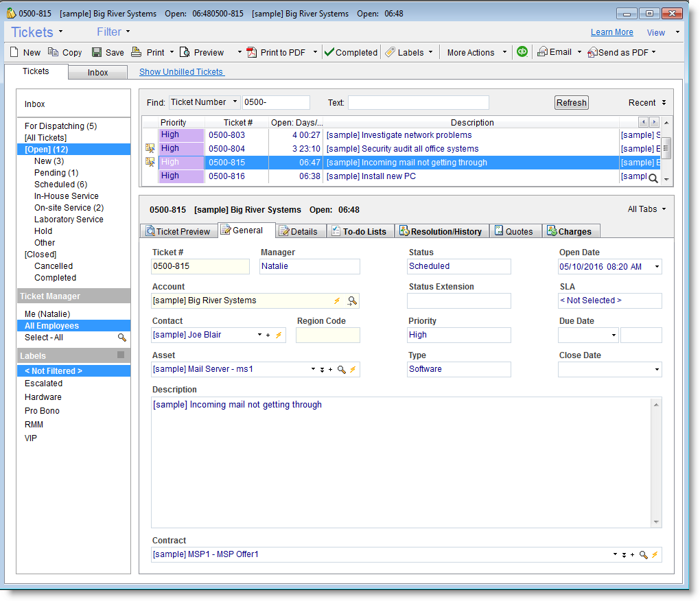Screen dimensions: 700x601
Task: Click the magnifier beside Select - All
Action: (x=122, y=338)
